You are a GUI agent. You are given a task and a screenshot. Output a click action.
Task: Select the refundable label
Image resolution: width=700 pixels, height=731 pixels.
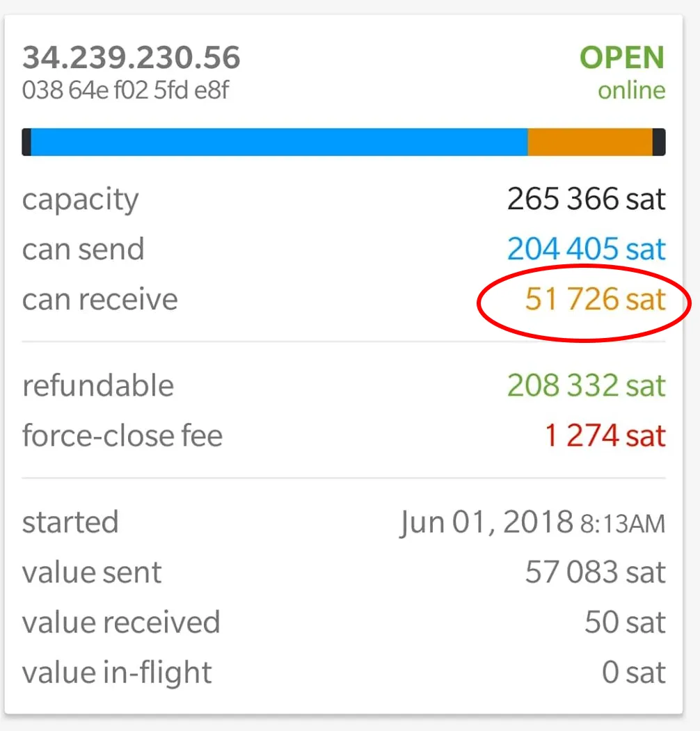(98, 385)
